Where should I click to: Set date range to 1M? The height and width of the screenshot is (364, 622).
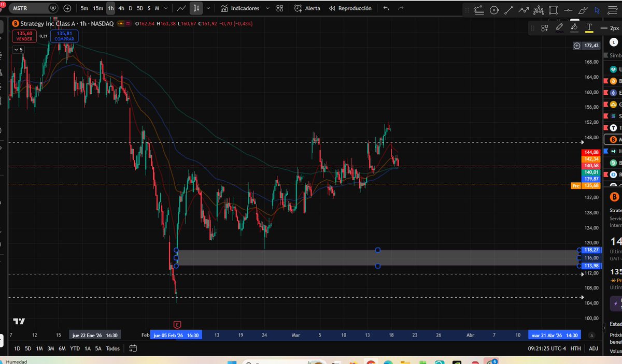click(x=39, y=348)
